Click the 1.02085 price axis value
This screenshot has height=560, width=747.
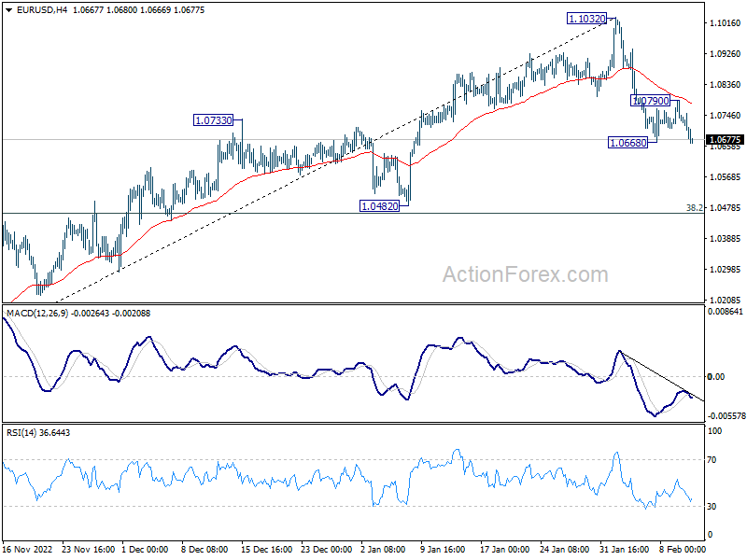726,300
